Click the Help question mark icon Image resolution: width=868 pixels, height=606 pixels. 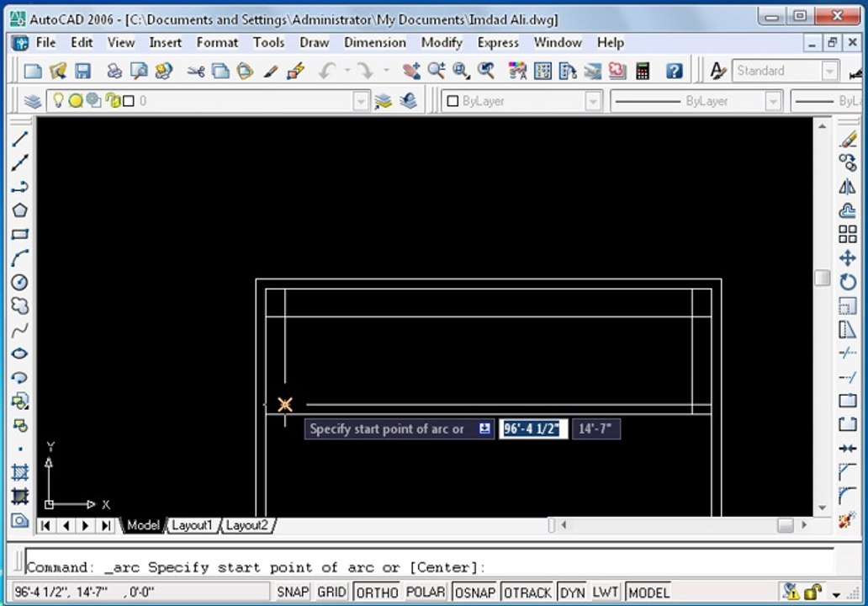[674, 71]
